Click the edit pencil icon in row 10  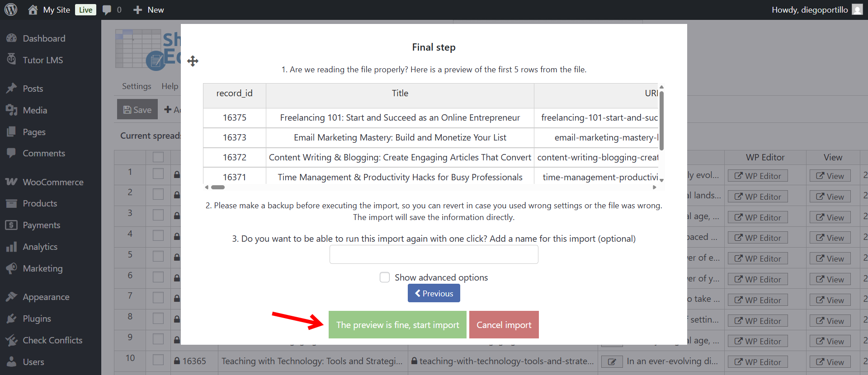[x=612, y=361]
